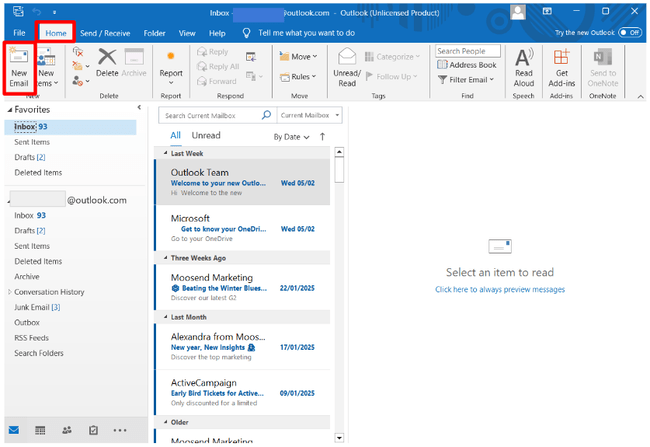Open the RSS Feeds folder
The height and width of the screenshot is (447, 650).
click(x=32, y=338)
